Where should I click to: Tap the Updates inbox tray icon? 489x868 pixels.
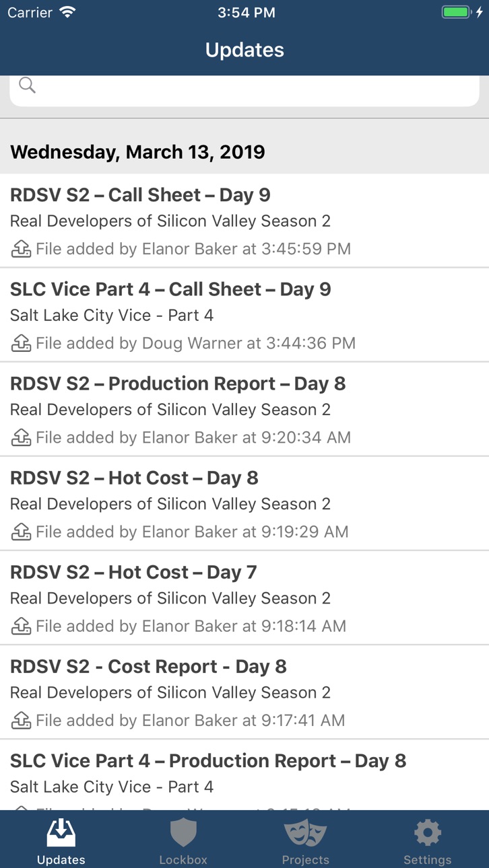(x=61, y=833)
